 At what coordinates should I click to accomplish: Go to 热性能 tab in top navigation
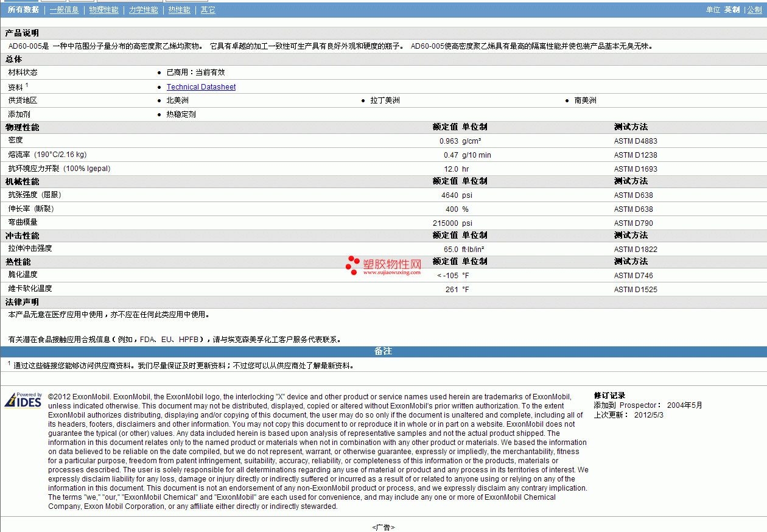click(180, 10)
